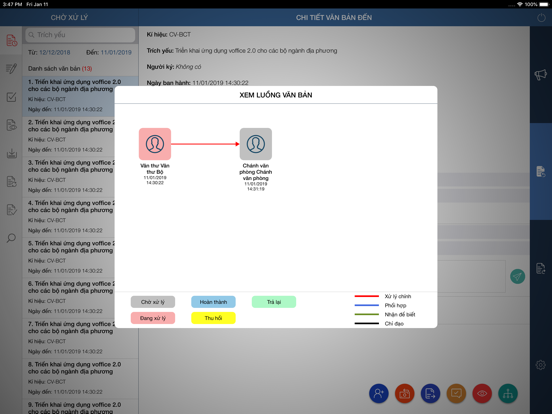Select the highlighted document icon in right bar
This screenshot has height=414, width=552.
pos(541,171)
